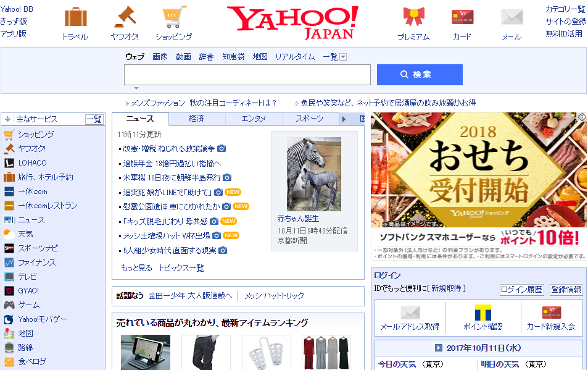Open the Yahoo! カード icon

[461, 17]
